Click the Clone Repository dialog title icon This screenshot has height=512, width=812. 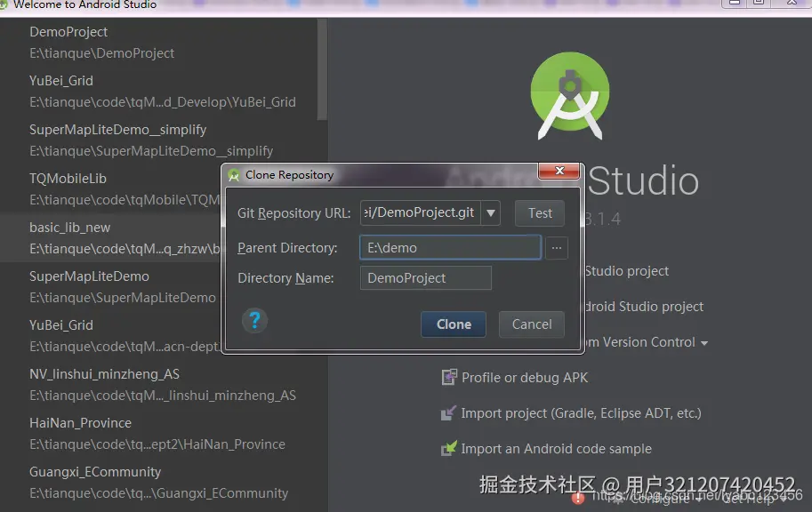(233, 175)
